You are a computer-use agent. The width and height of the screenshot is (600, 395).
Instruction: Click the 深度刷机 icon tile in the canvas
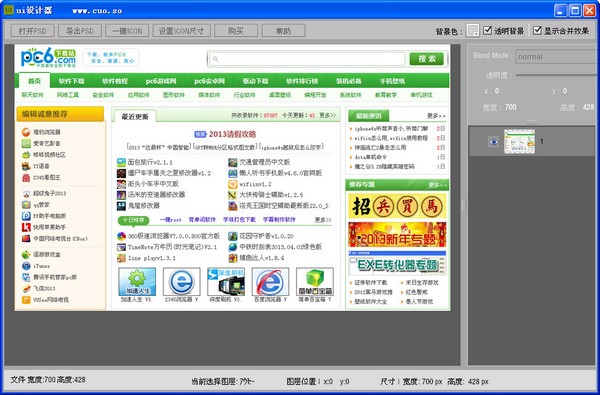tap(226, 282)
